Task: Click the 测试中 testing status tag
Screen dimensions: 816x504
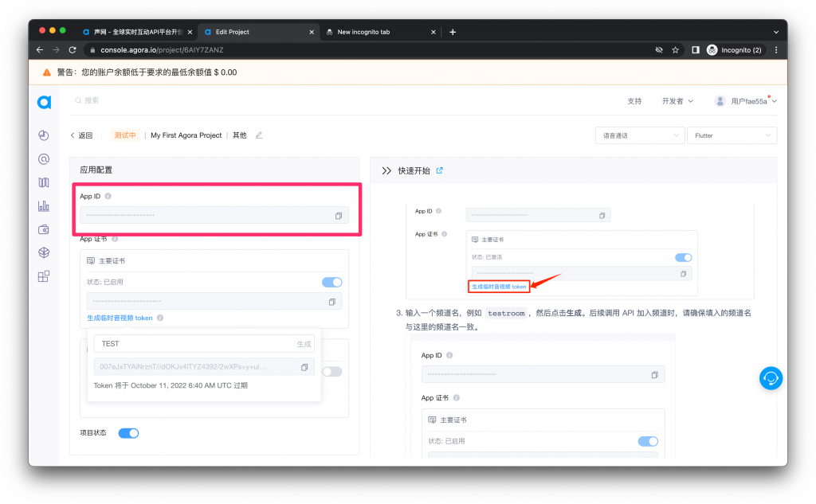Action: [x=125, y=135]
